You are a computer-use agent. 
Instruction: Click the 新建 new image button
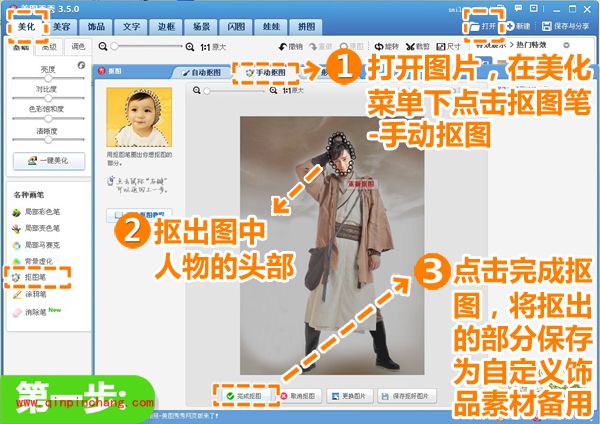518,26
